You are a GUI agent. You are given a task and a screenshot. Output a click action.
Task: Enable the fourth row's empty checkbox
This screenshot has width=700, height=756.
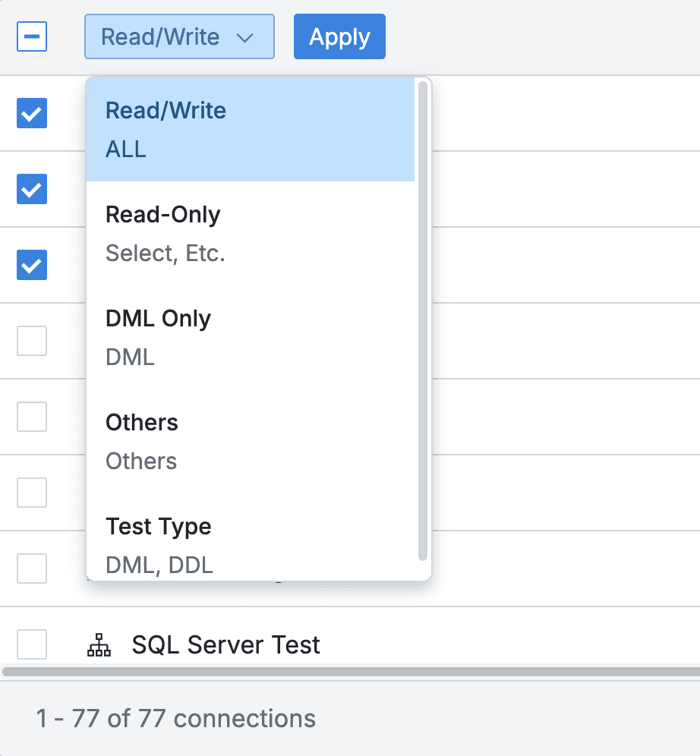[31, 341]
